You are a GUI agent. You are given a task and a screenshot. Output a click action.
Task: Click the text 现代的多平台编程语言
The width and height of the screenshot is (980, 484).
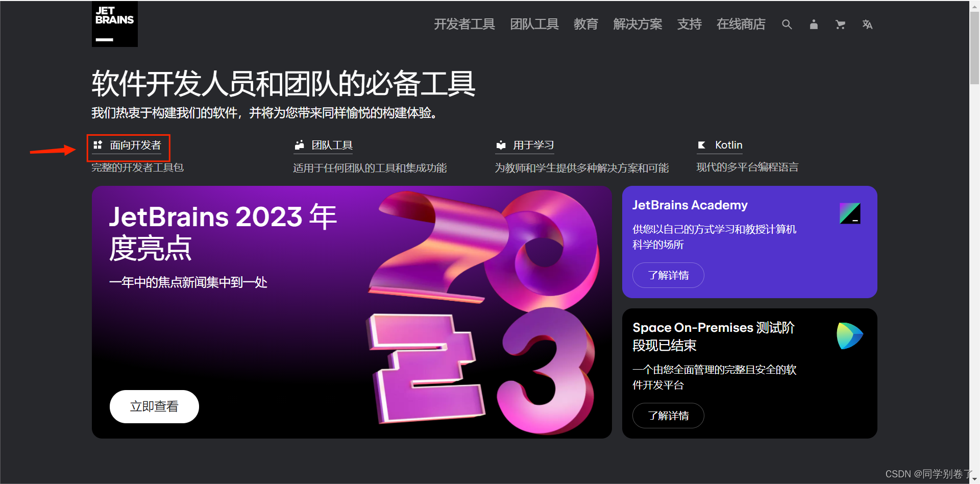coord(747,167)
